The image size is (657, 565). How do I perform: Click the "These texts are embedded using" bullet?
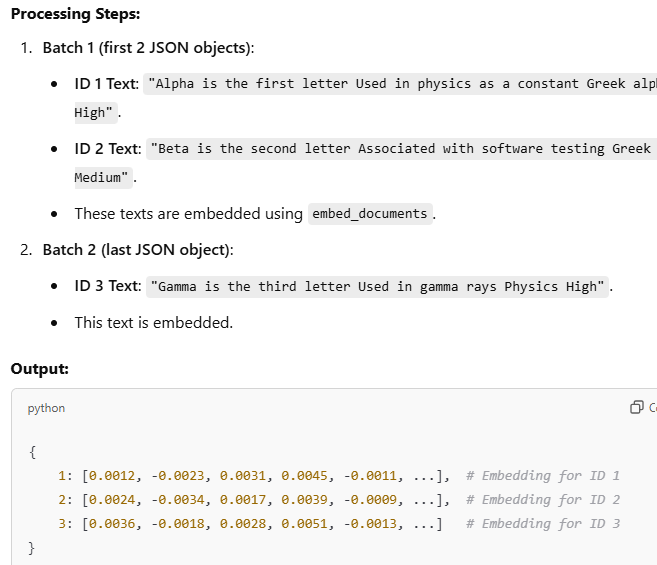189,214
